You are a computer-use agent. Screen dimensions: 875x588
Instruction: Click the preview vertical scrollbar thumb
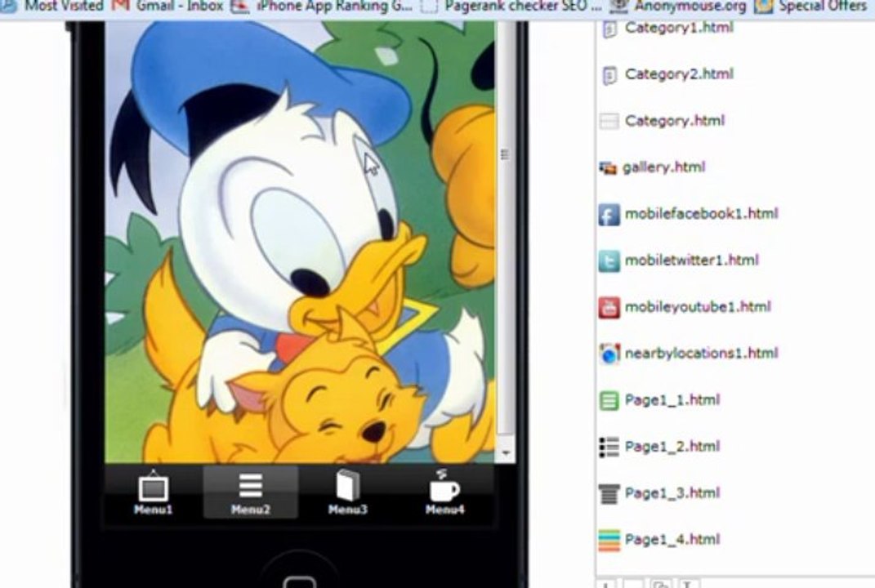[505, 229]
